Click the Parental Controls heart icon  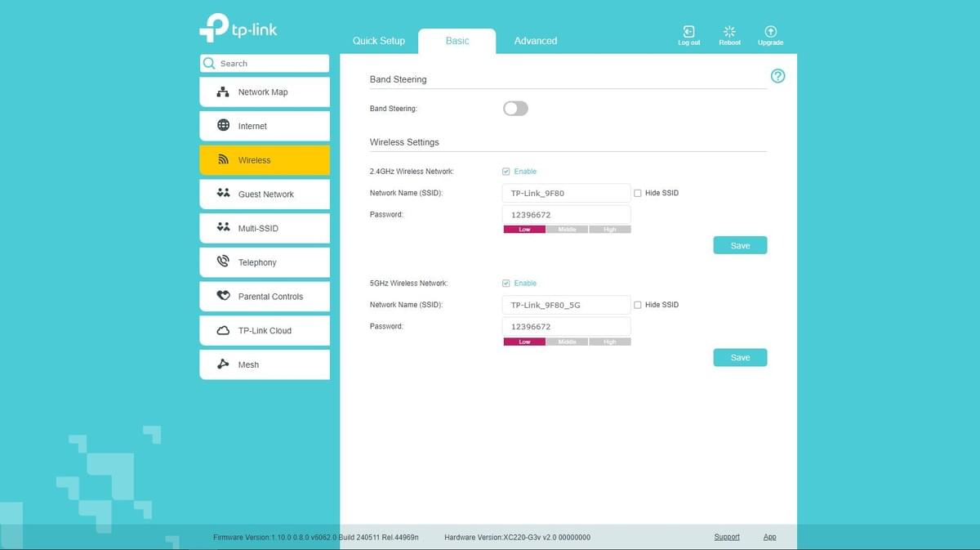223,296
